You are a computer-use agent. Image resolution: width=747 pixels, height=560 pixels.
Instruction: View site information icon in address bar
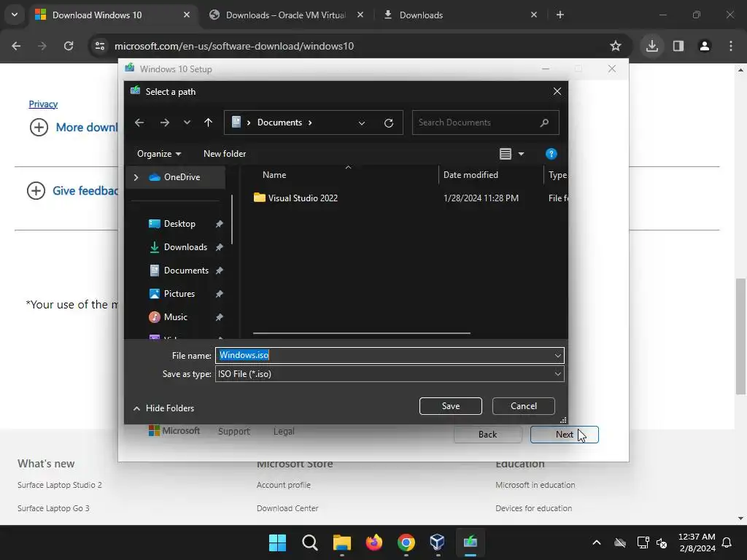(100, 46)
